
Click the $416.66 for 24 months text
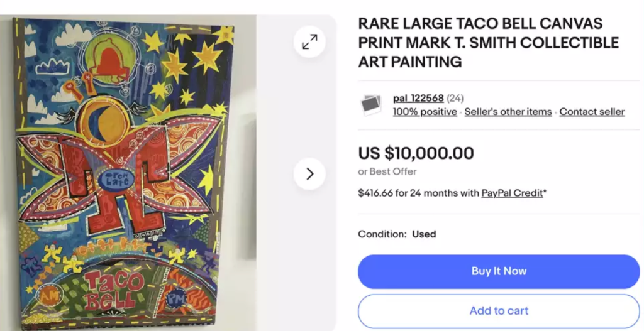(418, 193)
